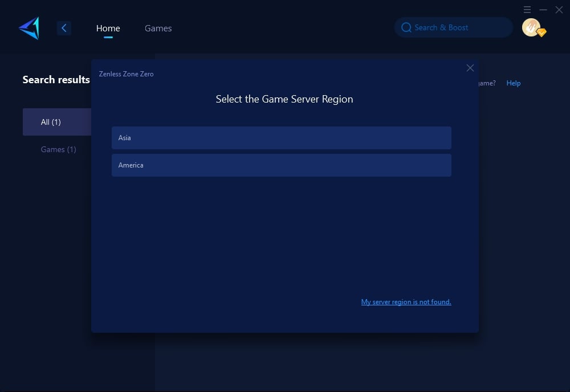The image size is (570, 392).
Task: Choose the Asia server region
Action: pyautogui.click(x=282, y=138)
